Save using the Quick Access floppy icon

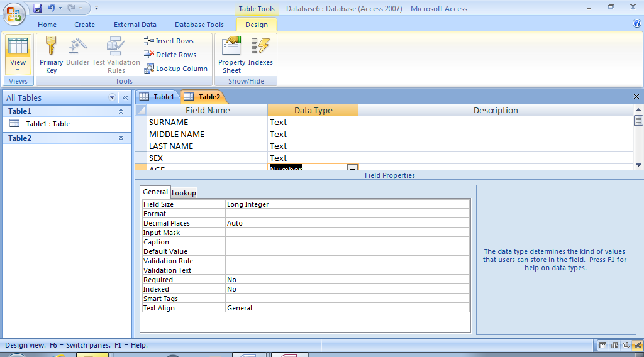pos(38,8)
